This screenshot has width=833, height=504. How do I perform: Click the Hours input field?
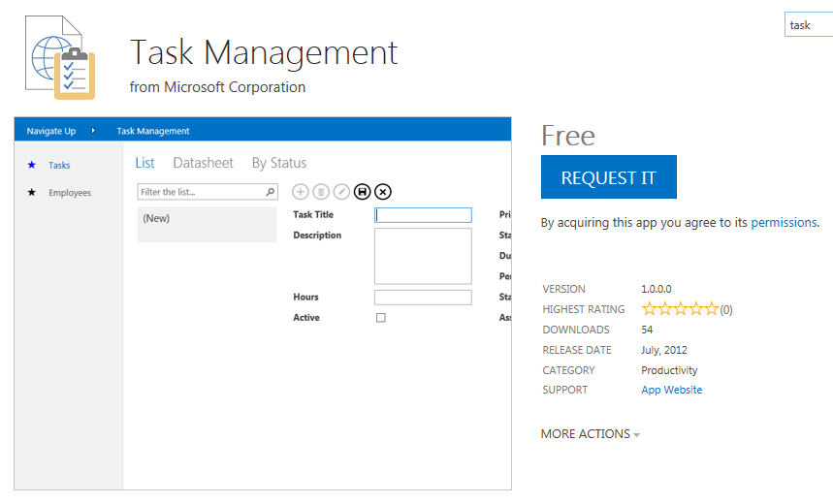423,298
